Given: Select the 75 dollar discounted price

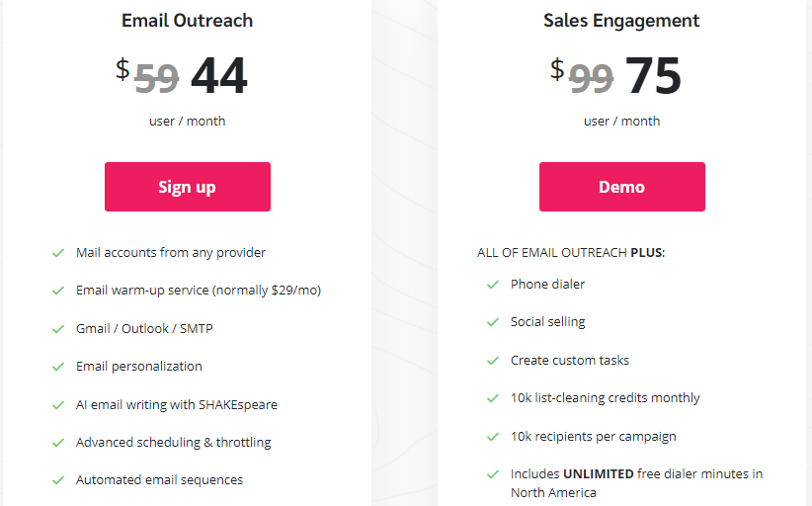Looking at the screenshot, I should coord(653,76).
